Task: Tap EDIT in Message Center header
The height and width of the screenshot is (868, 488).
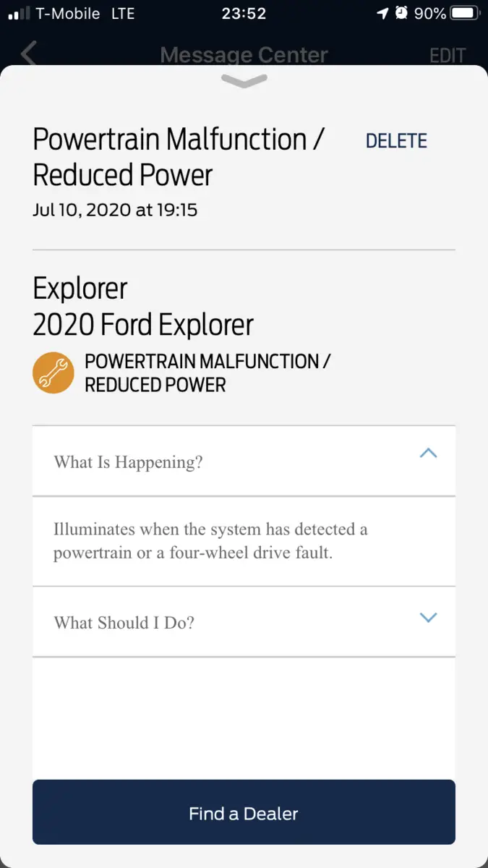Action: tap(448, 56)
